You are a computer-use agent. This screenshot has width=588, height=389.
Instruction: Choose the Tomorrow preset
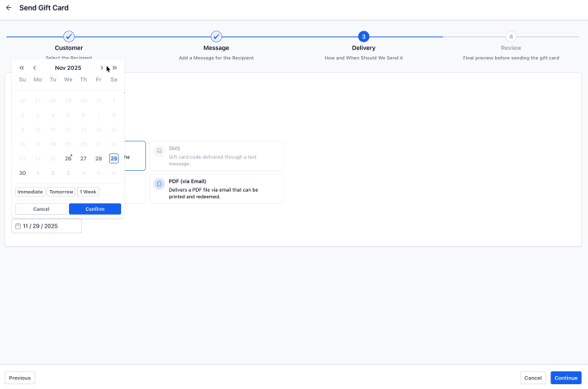click(61, 192)
